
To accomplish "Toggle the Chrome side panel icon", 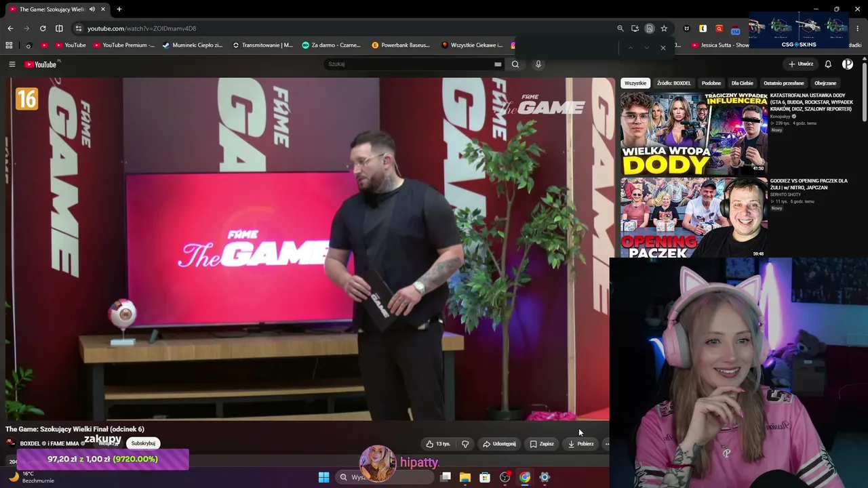I will point(59,28).
